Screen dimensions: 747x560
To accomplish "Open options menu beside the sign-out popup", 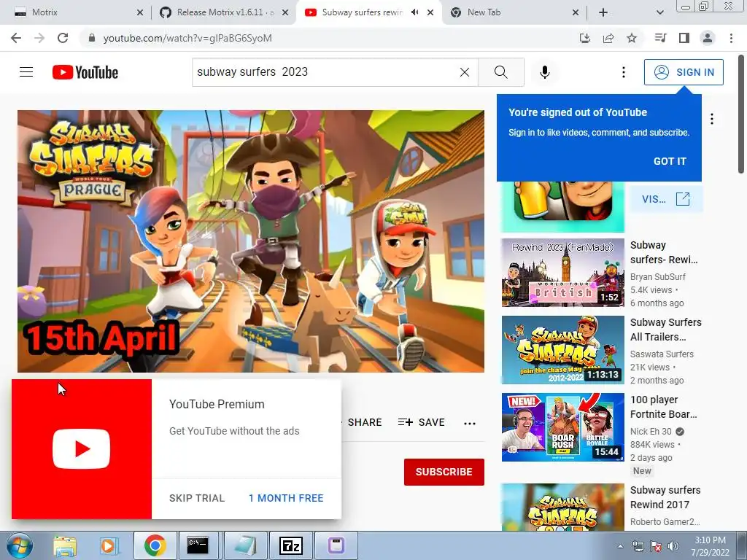I will tap(712, 119).
